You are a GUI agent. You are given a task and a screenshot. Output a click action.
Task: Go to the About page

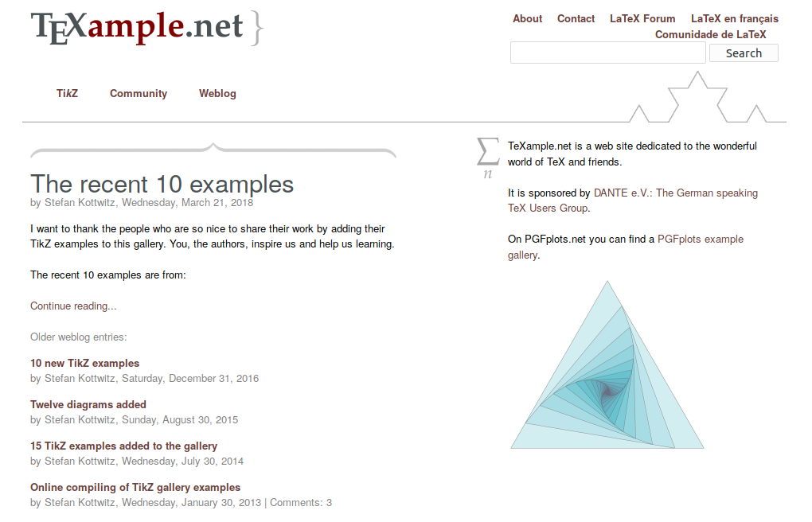(x=527, y=18)
